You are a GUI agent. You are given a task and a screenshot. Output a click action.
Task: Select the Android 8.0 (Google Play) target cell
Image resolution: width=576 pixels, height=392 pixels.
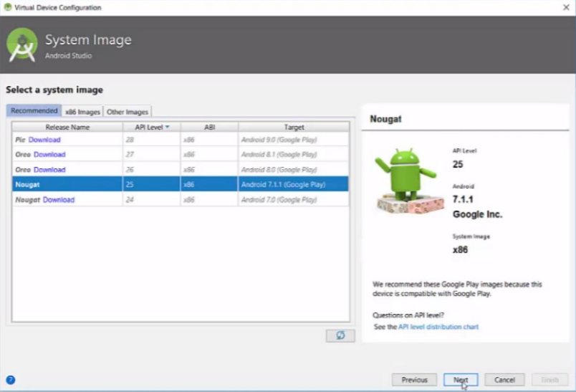click(293, 169)
